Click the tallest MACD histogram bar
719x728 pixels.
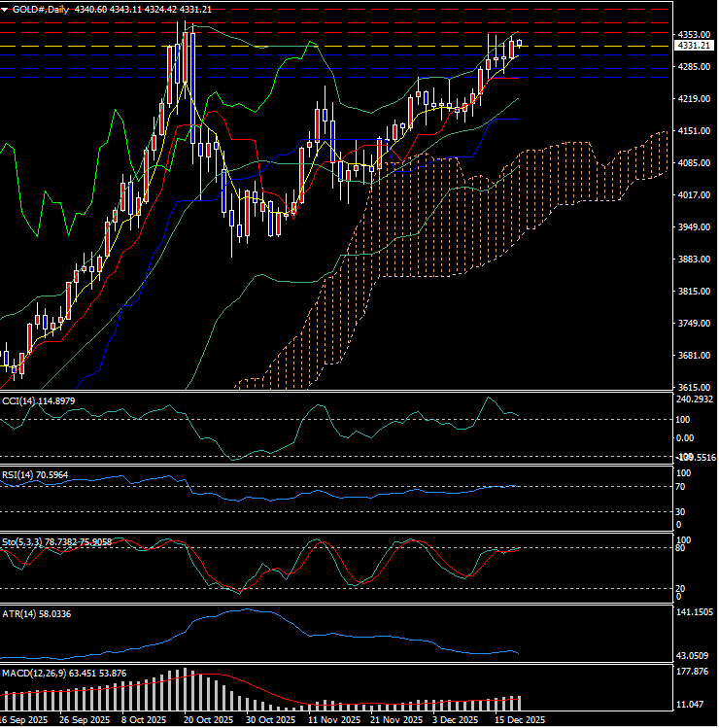pos(183,689)
